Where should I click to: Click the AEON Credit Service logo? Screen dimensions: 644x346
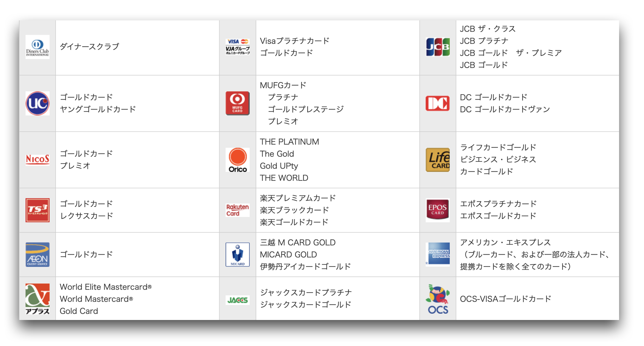tap(38, 255)
